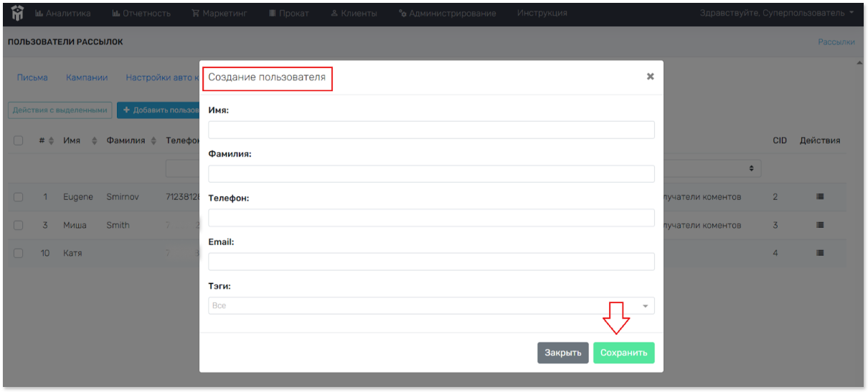
Task: Open actions menu icon for Миша's row
Action: tap(820, 225)
